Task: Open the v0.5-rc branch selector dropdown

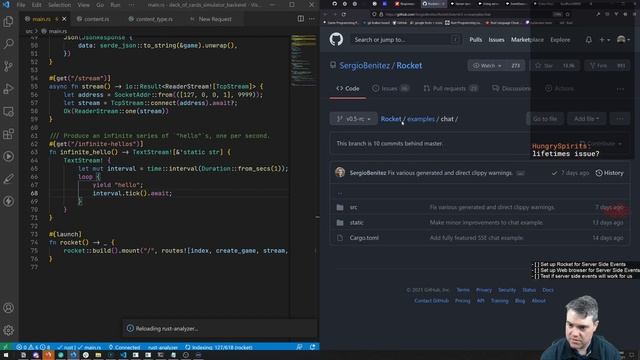Action: 353,119
